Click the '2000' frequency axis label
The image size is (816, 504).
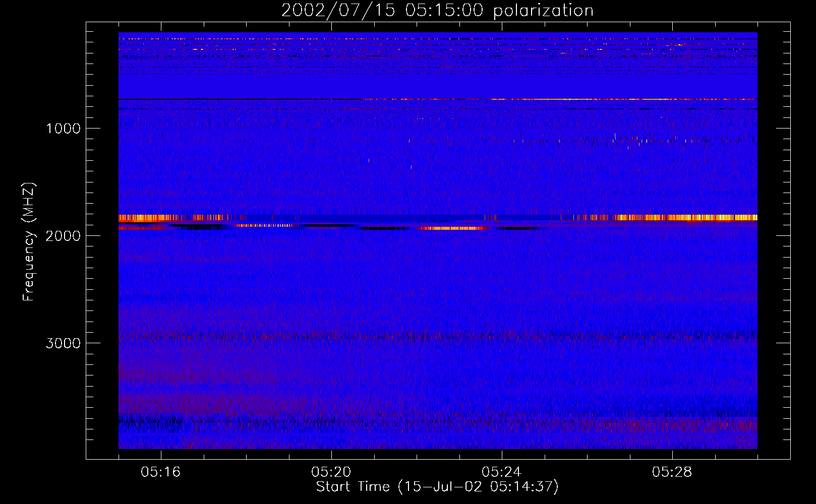pyautogui.click(x=64, y=236)
